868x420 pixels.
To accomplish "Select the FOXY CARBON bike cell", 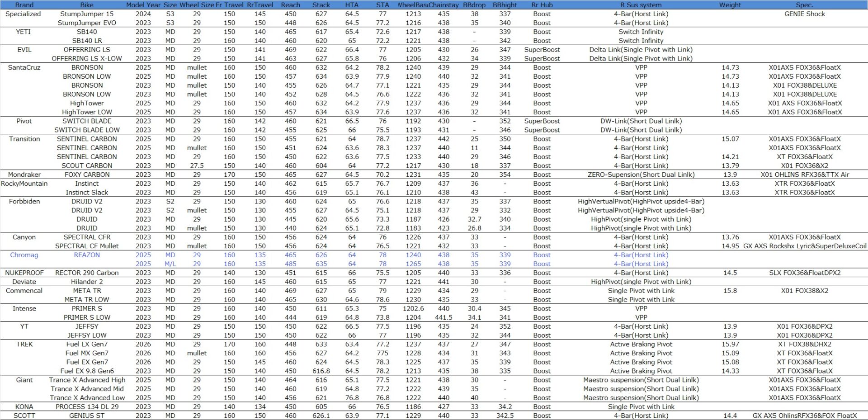I will (87, 175).
